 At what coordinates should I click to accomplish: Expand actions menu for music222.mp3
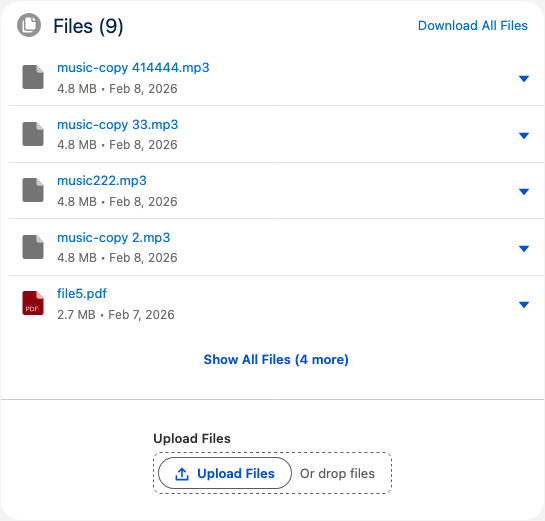(523, 192)
